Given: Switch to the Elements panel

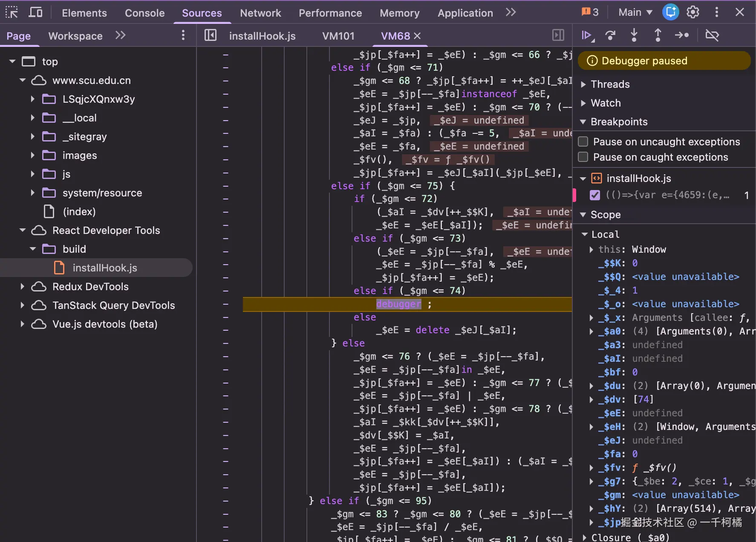Looking at the screenshot, I should (84, 13).
